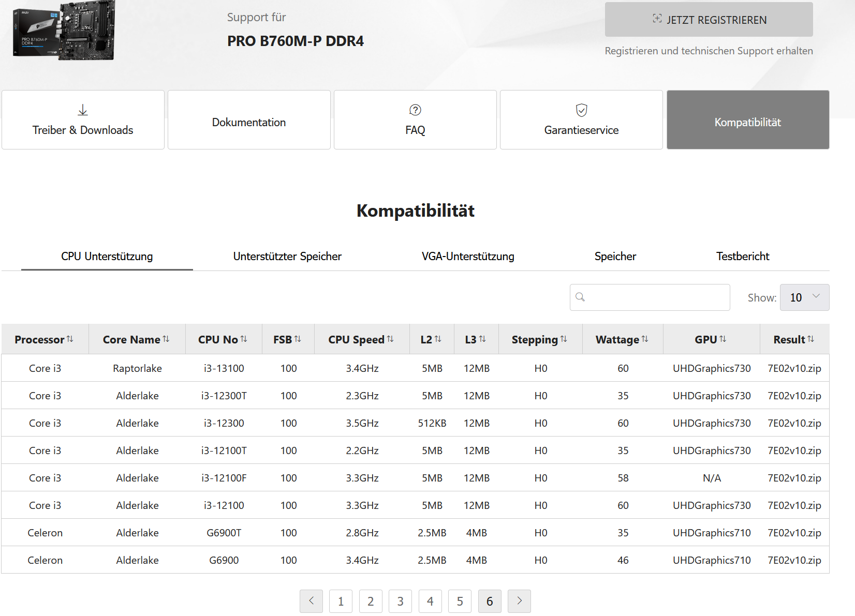
Task: Switch to VGA-Unterstützung tab
Action: tap(468, 257)
